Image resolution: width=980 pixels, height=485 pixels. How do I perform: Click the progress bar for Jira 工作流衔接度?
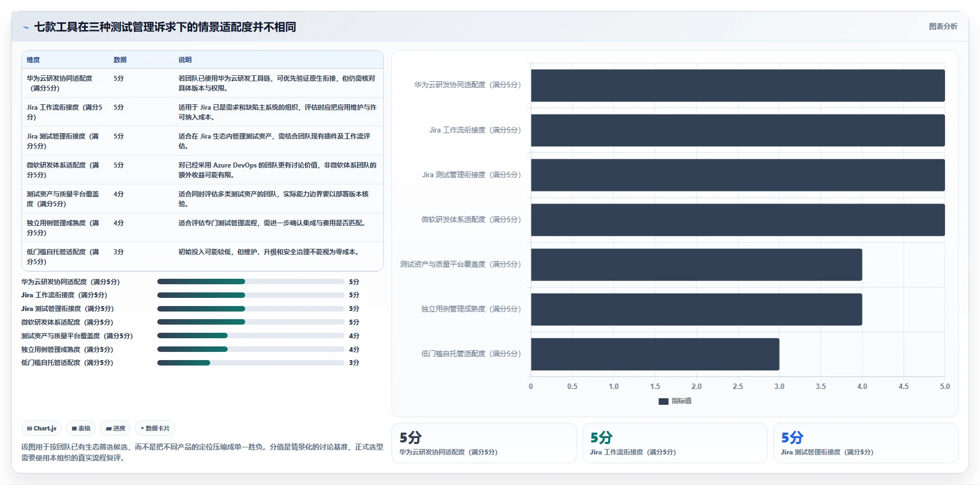(251, 295)
